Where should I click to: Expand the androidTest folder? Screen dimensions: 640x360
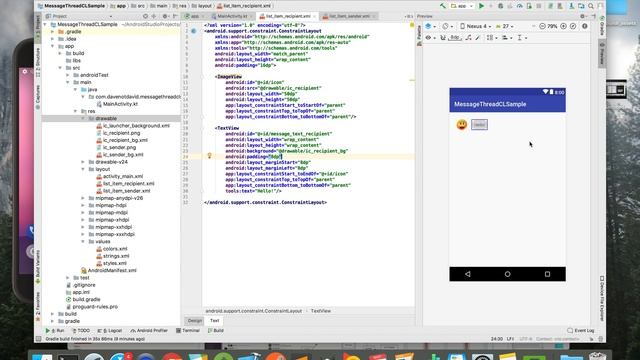click(x=68, y=75)
